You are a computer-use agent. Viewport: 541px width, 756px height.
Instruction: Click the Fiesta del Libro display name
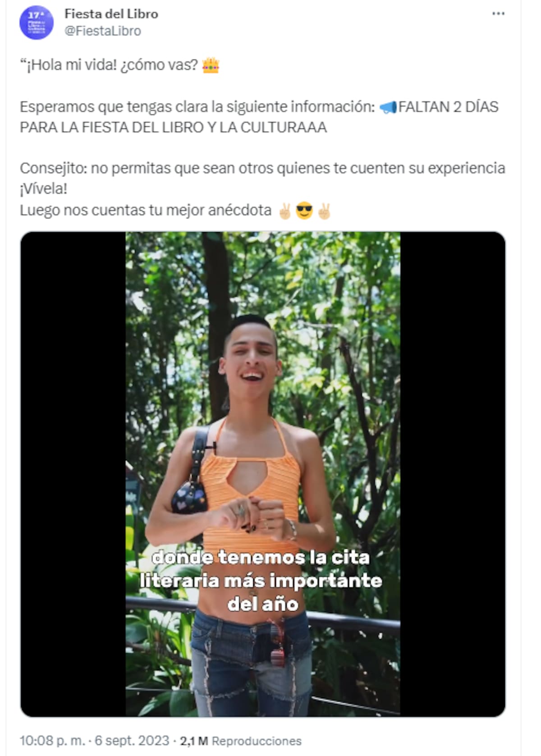[x=111, y=14]
